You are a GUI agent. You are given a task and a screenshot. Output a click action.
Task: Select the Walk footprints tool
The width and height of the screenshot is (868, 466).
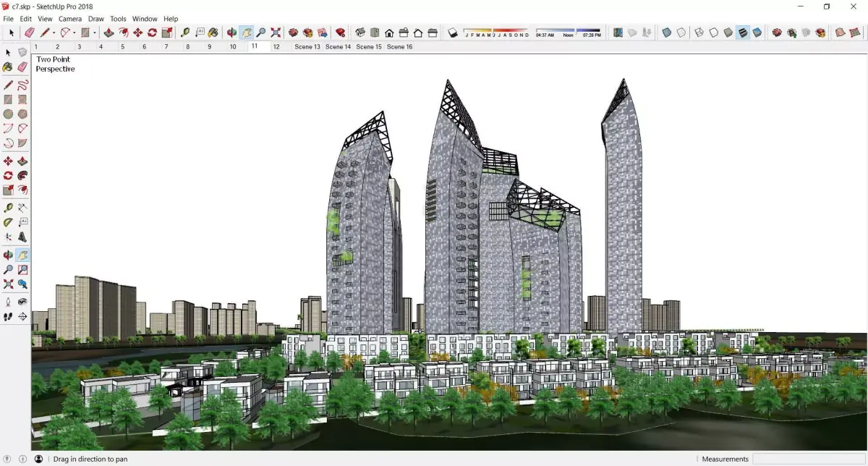pyautogui.click(x=8, y=316)
